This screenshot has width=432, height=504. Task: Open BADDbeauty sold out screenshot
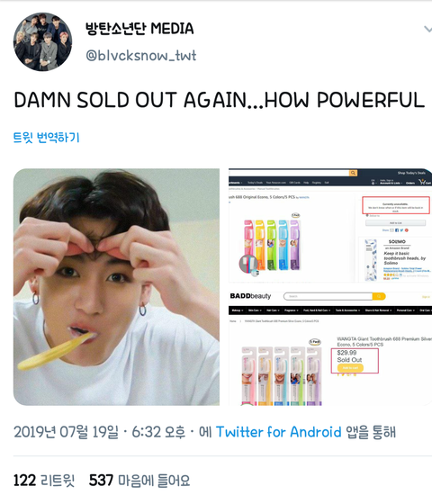pyautogui.click(x=330, y=349)
